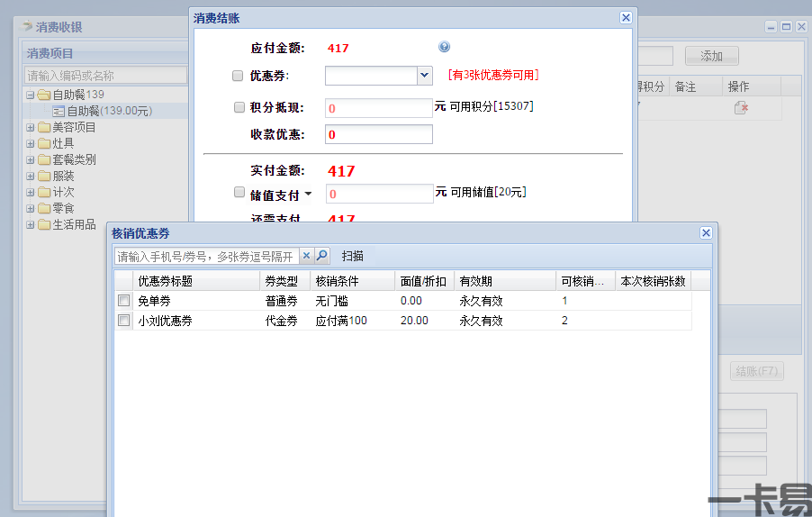Open the 储值支付 payment type arrow
Viewport: 812px width, 517px height.
coord(308,195)
